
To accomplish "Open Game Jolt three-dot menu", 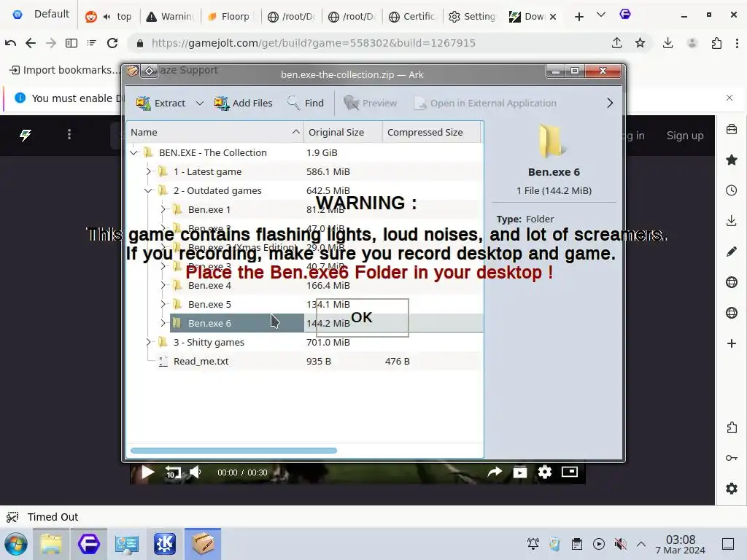I will (69, 135).
